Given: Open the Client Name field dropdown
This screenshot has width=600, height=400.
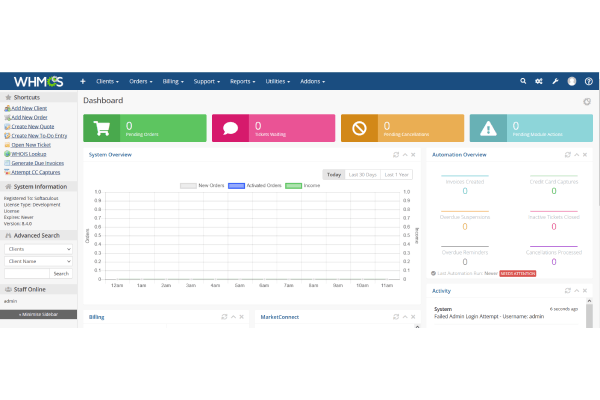Looking at the screenshot, I should (38, 261).
